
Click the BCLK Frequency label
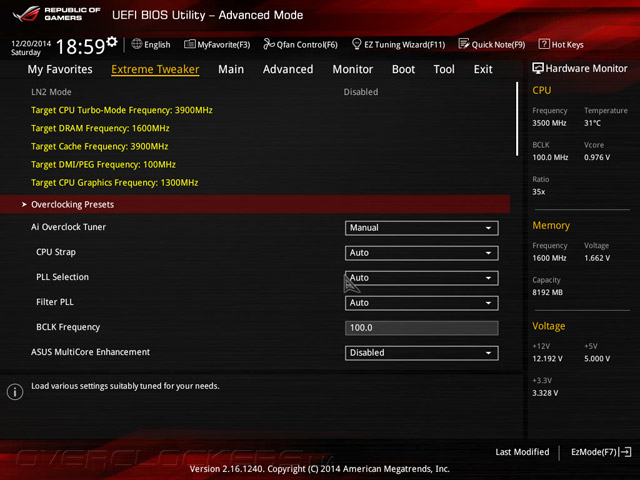point(68,327)
